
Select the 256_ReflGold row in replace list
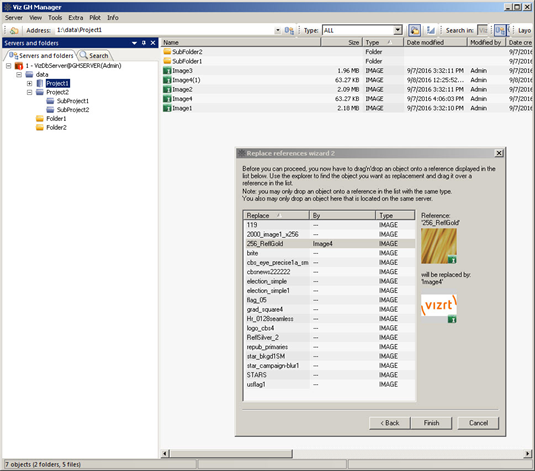(329, 244)
